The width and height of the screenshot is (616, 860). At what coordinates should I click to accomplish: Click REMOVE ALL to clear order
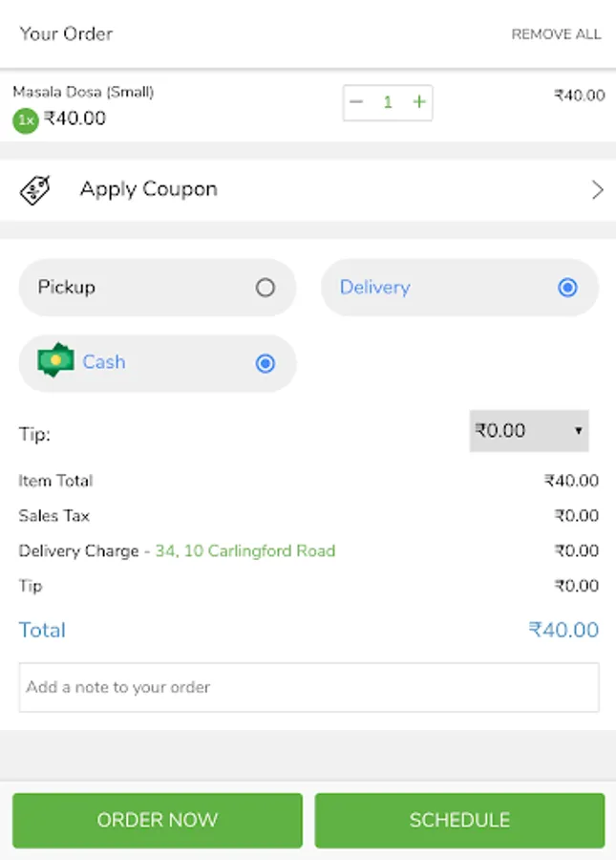(x=556, y=34)
